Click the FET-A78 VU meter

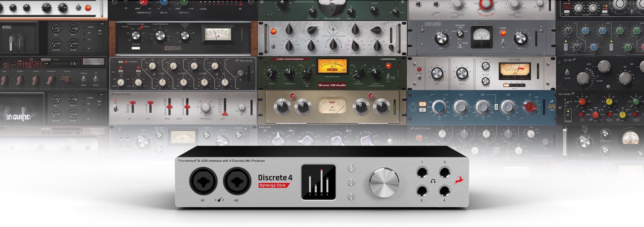514,71
